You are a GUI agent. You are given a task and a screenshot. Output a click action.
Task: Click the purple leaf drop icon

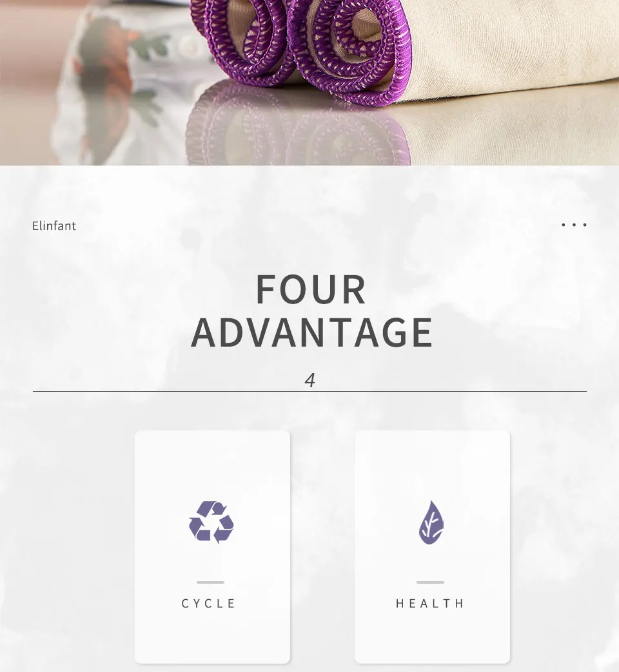click(431, 523)
